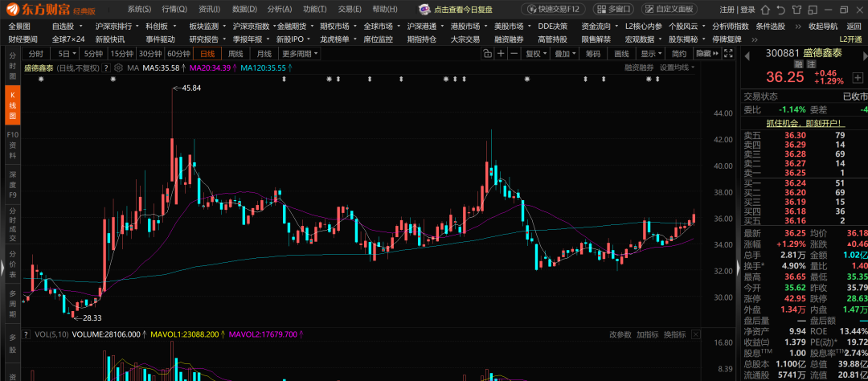The image size is (868, 381).
Task: Switch to 60分钟 period tab
Action: click(178, 54)
